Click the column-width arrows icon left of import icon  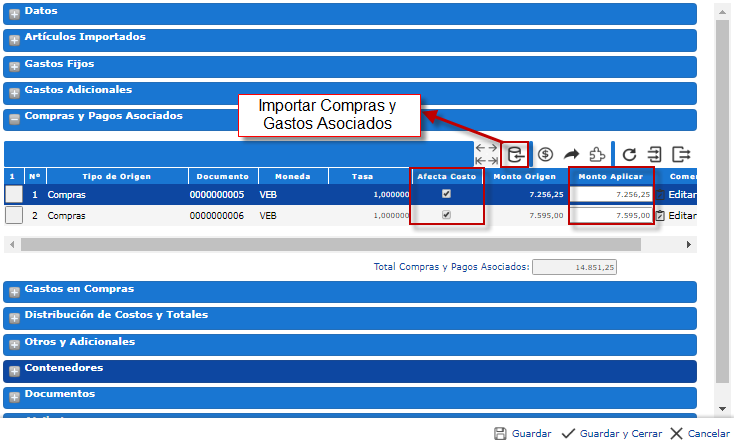pyautogui.click(x=486, y=154)
